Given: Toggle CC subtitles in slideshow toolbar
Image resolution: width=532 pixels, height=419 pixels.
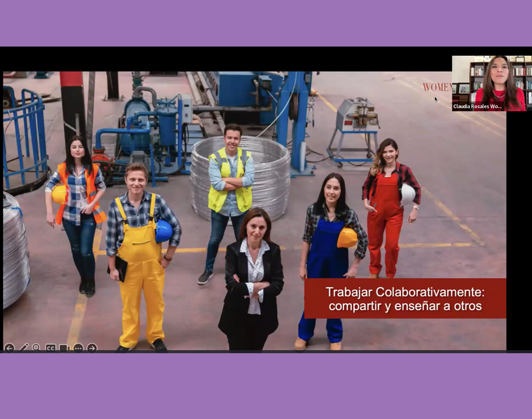Looking at the screenshot, I should click(51, 348).
